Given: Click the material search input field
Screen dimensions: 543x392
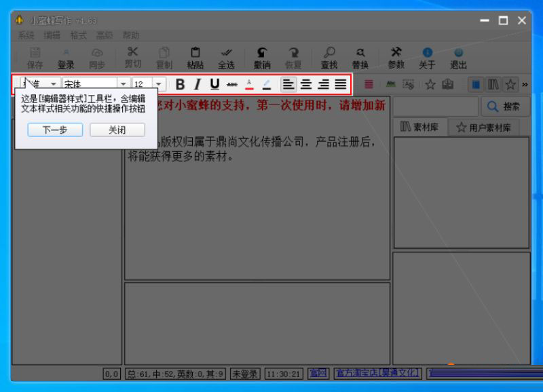Looking at the screenshot, I should click(x=436, y=106).
